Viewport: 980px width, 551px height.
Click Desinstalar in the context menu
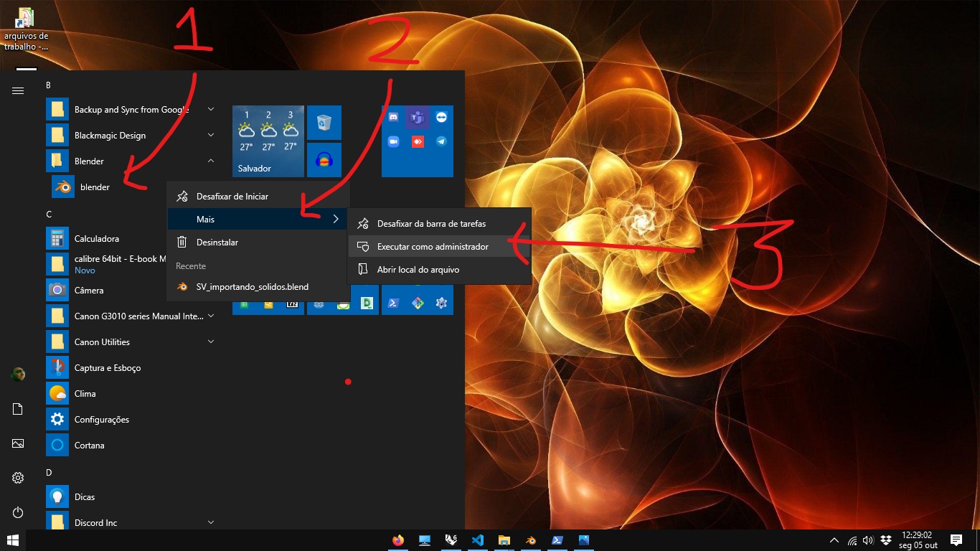point(217,242)
